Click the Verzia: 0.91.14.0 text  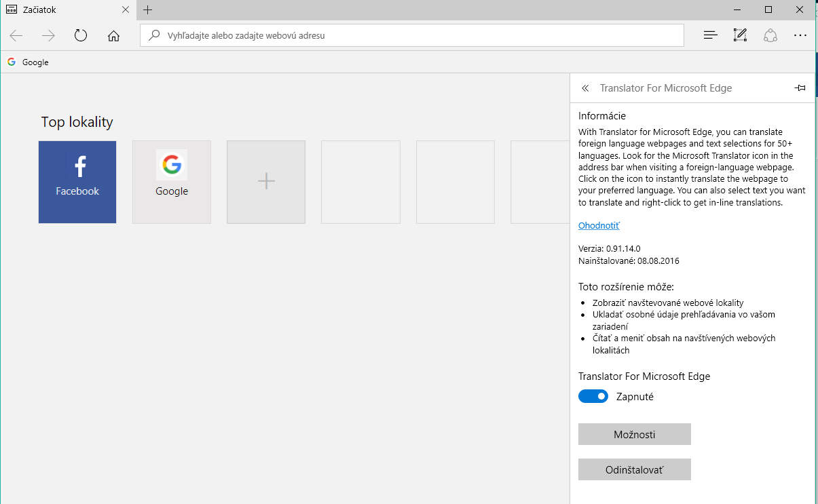point(610,249)
